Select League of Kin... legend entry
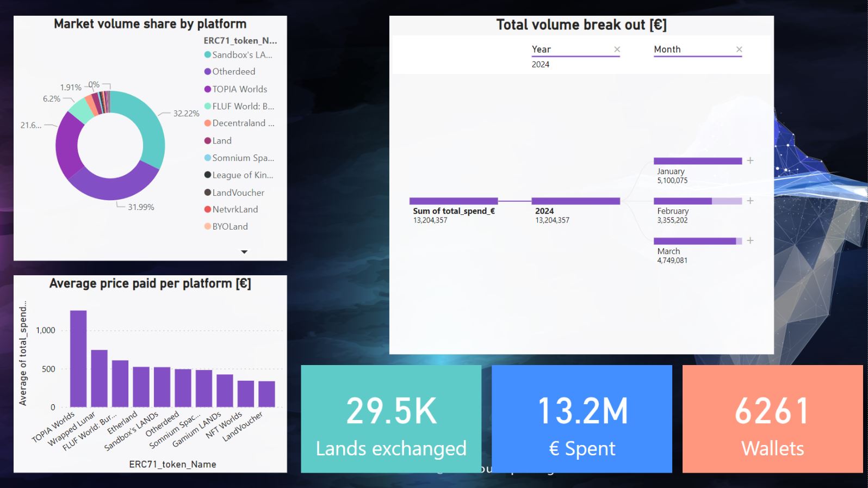The width and height of the screenshot is (868, 488). (x=239, y=175)
